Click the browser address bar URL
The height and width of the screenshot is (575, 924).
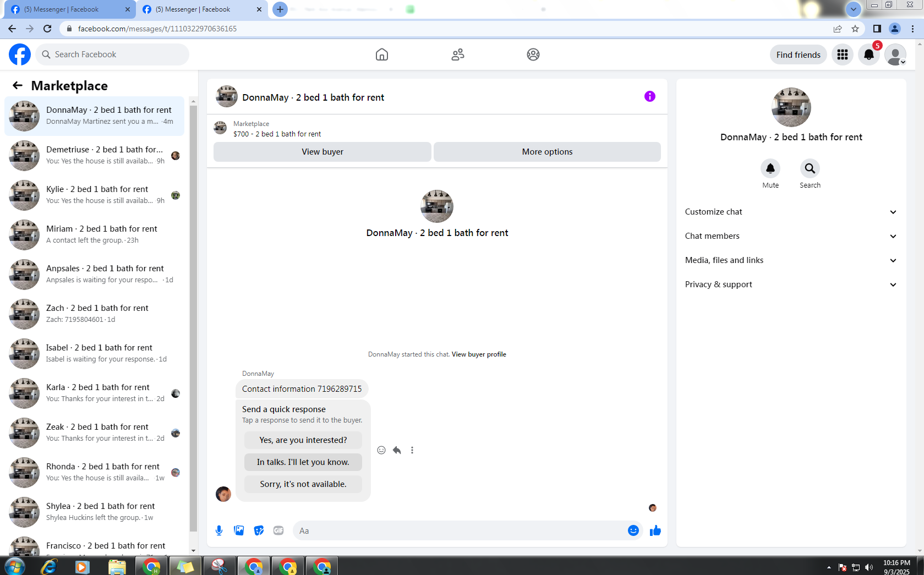point(157,29)
